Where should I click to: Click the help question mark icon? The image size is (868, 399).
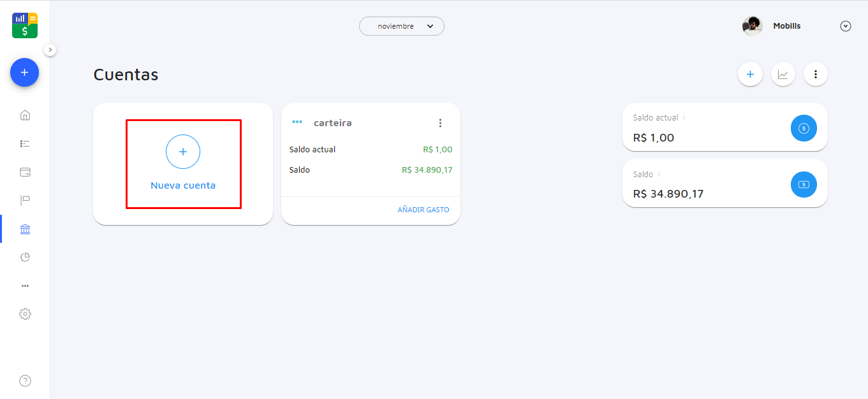[x=25, y=381]
